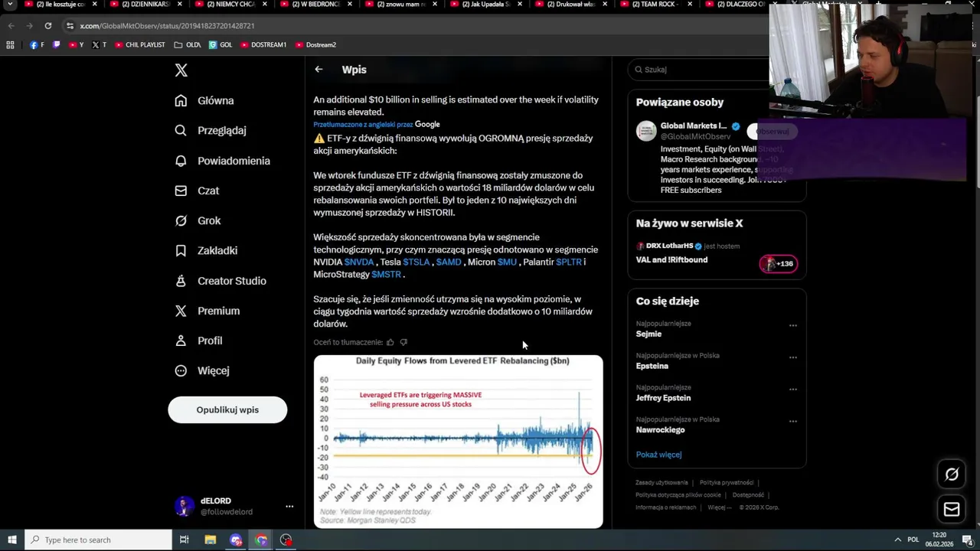Image resolution: width=980 pixels, height=551 pixels.
Task: Open the DOSTREAM1 bookmark
Action: (x=263, y=45)
